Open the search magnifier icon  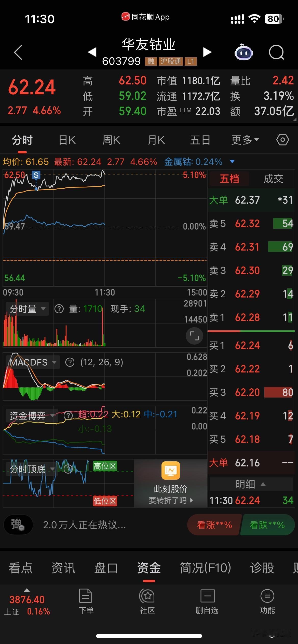[276, 52]
